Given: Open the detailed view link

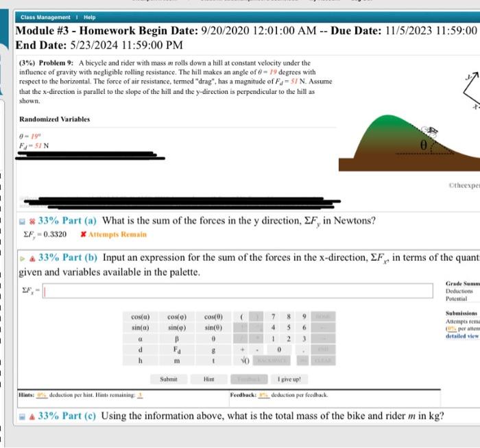Looking at the screenshot, I should (x=462, y=336).
